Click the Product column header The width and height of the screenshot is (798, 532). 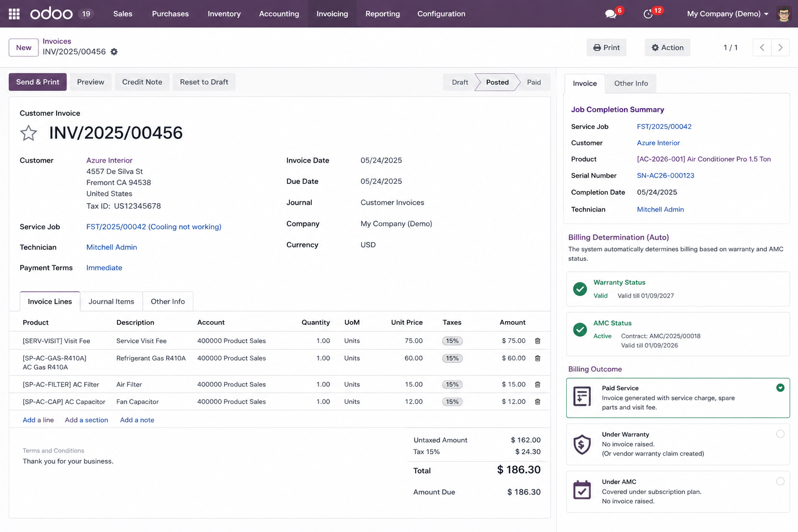click(36, 322)
